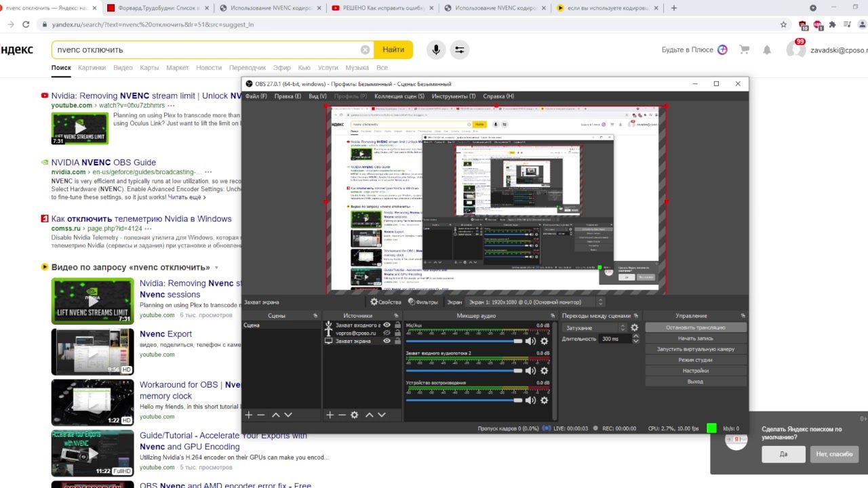Undock the Микшер аудио panel
The width and height of the screenshot is (868, 488).
click(x=552, y=316)
